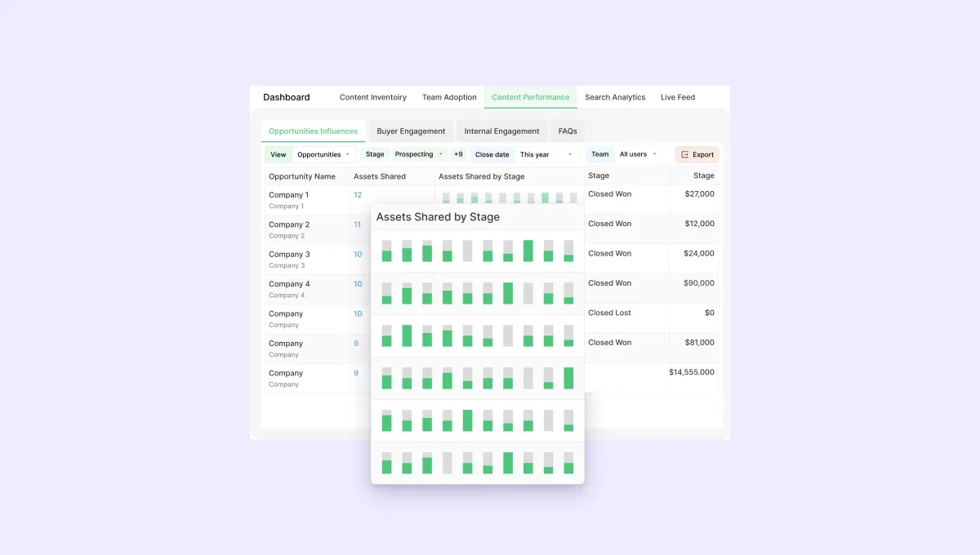Click the Team filter label
The width and height of the screenshot is (980, 555).
(600, 154)
